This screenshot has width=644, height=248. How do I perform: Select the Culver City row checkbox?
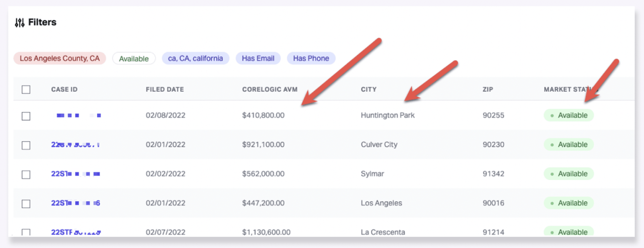point(26,145)
